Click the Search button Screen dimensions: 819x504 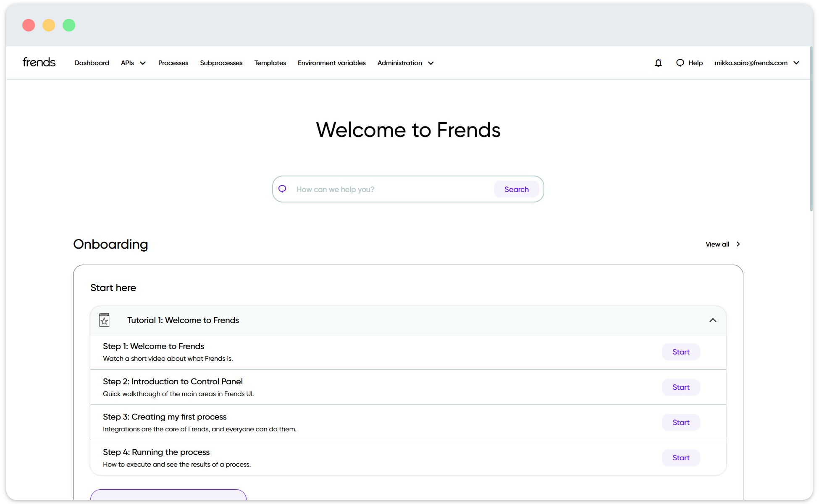(x=517, y=189)
